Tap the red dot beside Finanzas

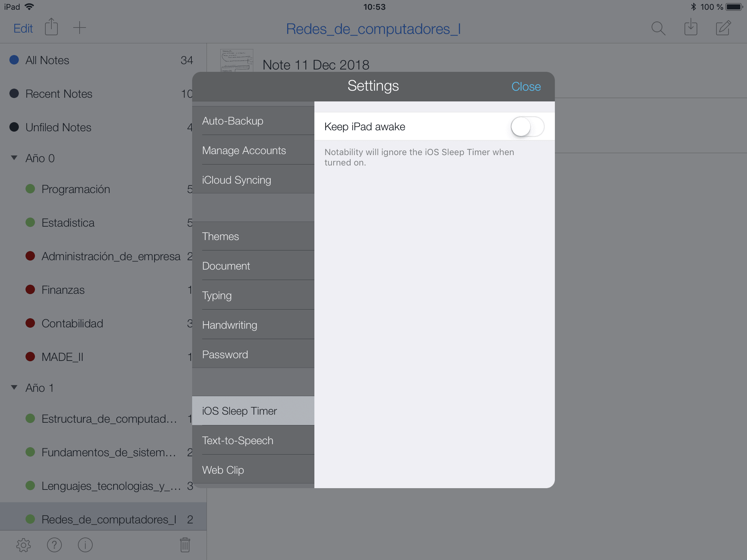(30, 289)
